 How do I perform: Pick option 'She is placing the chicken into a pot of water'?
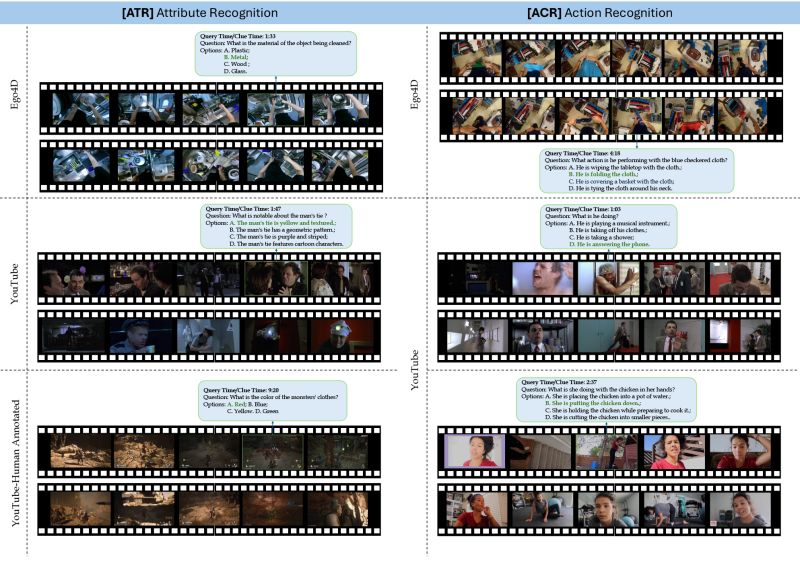click(608, 396)
